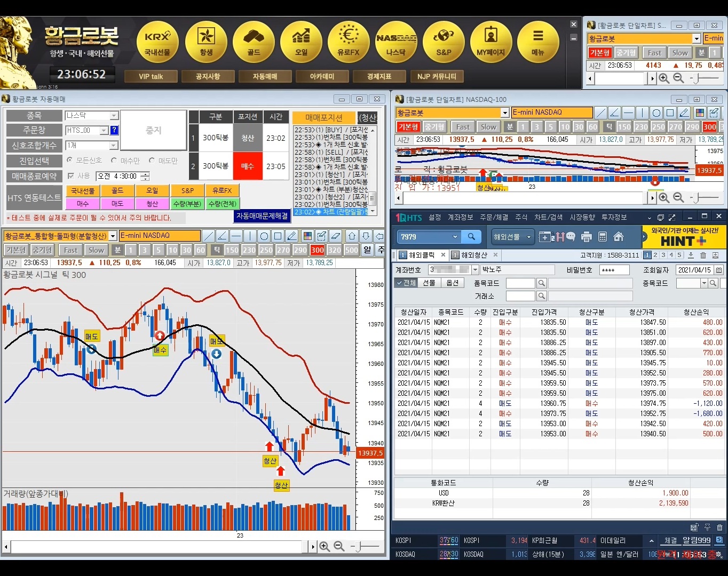
Task: Click down arrow icon in bottom-left chart toolbar
Action: [366, 236]
